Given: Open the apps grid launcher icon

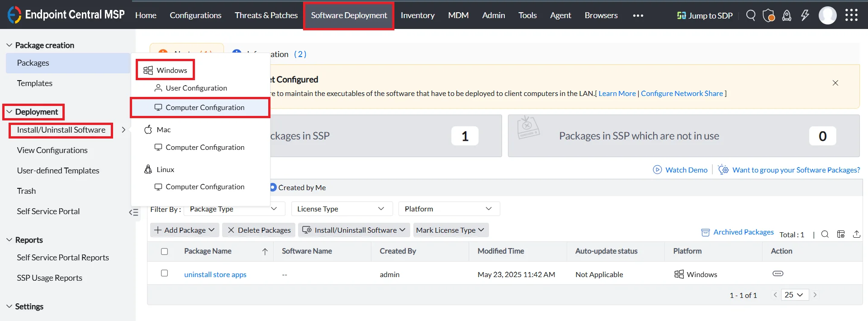Looking at the screenshot, I should point(852,15).
